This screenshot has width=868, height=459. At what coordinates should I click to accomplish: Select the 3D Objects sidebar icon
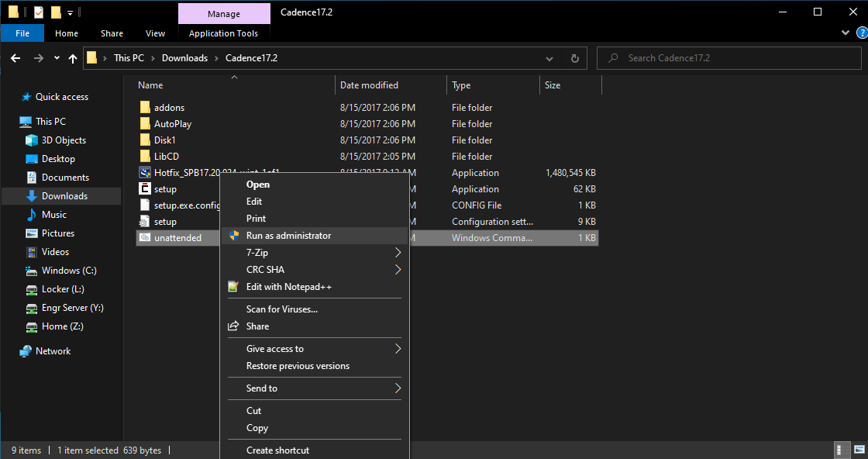tap(32, 140)
